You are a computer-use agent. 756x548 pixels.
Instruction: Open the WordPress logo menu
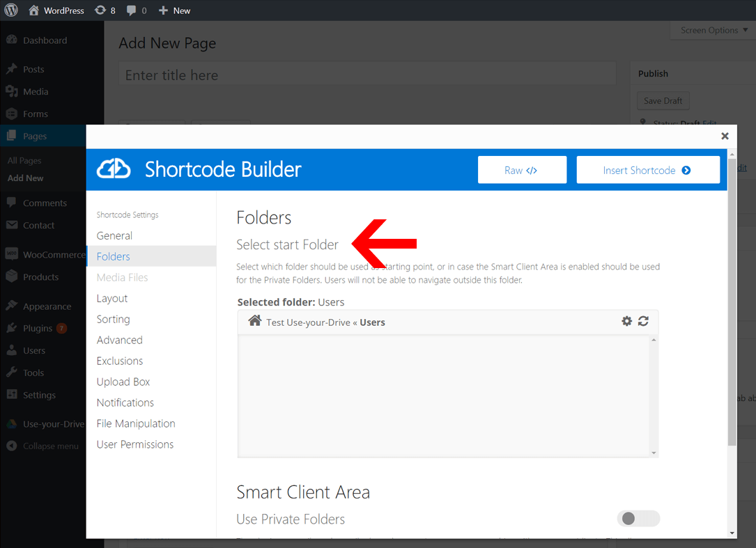click(x=11, y=10)
